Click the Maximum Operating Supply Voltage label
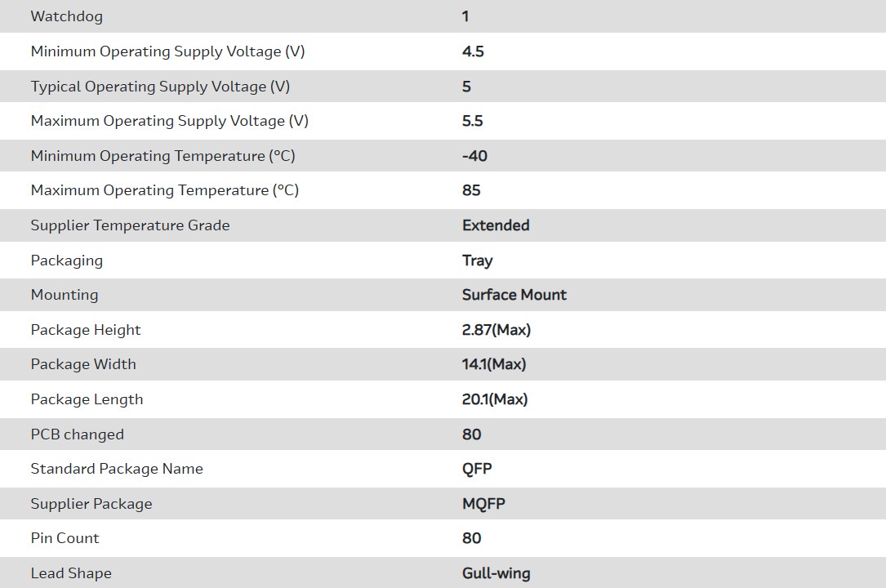Viewport: 886px width, 588px height. (169, 121)
